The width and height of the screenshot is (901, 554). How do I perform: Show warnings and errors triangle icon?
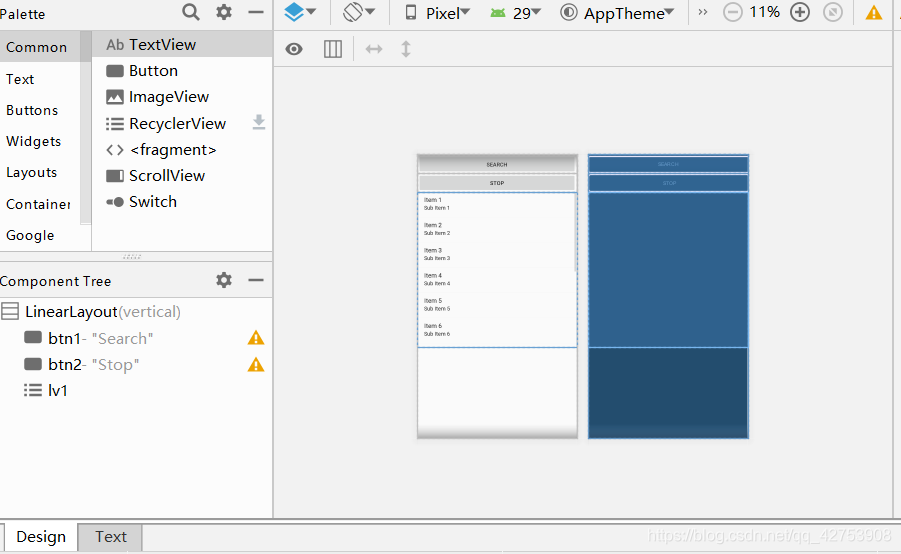coord(873,12)
